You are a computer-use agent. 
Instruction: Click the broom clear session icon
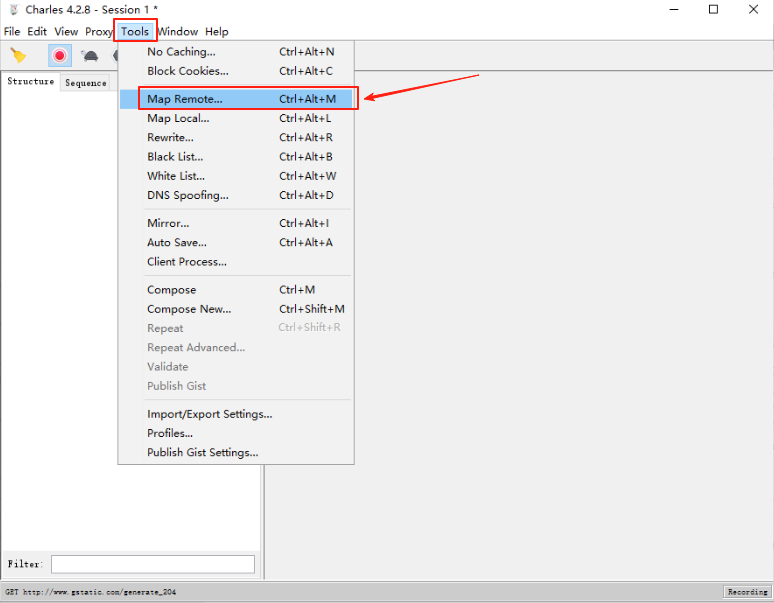pos(18,55)
